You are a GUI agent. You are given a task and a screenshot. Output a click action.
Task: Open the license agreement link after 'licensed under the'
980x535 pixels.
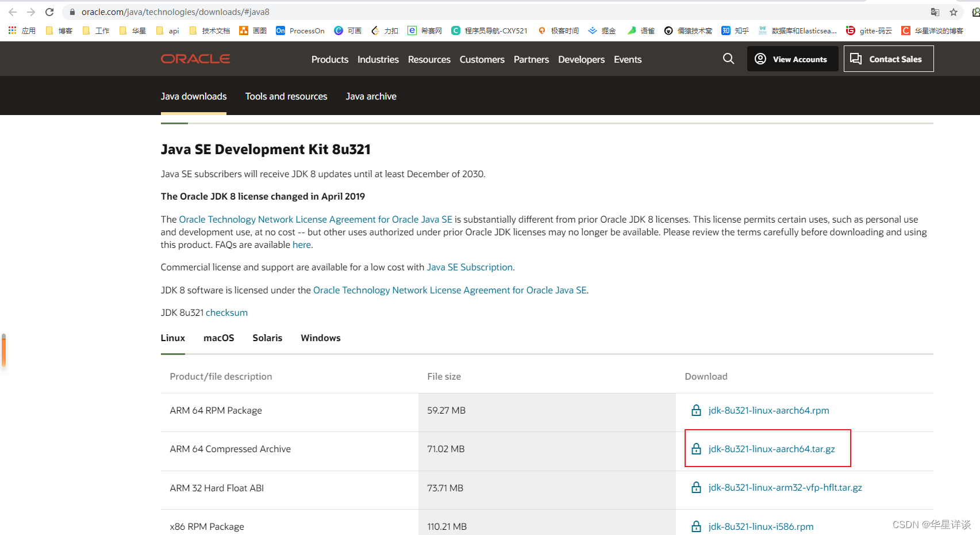450,290
